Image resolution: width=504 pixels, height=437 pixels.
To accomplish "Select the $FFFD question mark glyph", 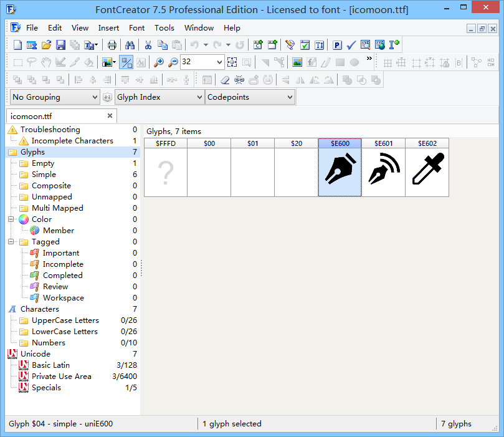I will point(166,167).
